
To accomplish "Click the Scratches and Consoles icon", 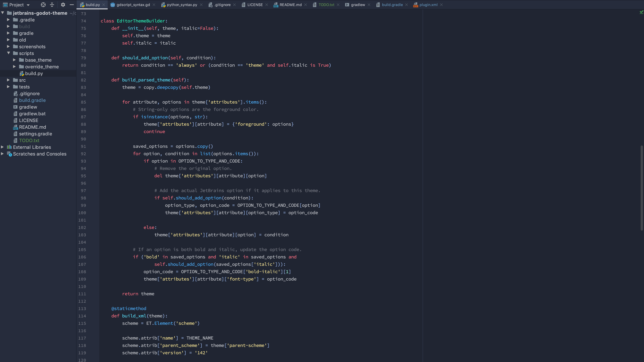I will (10, 154).
